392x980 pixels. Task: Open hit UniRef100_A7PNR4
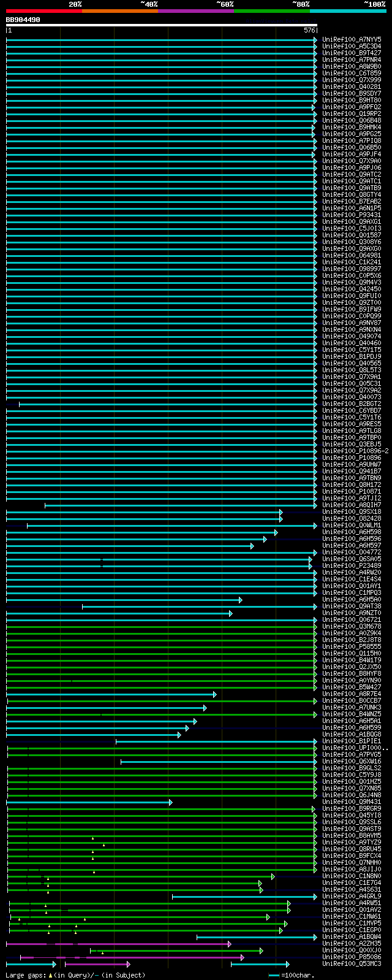click(352, 59)
